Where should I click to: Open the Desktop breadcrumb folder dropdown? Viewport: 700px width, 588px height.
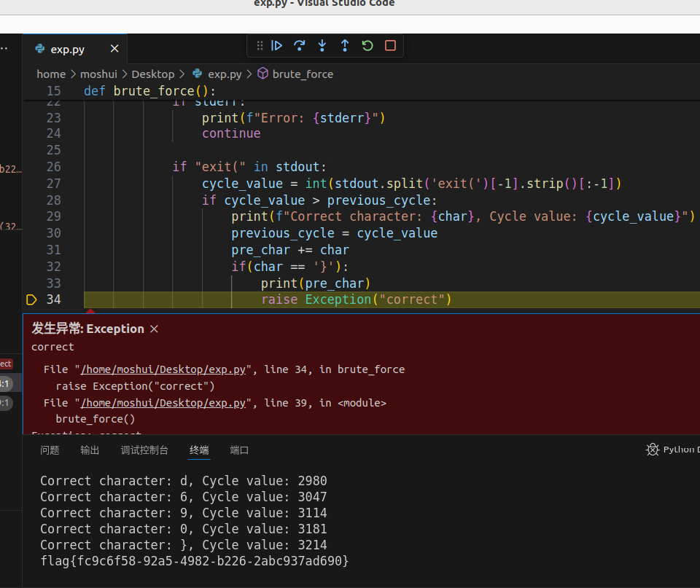(x=152, y=74)
